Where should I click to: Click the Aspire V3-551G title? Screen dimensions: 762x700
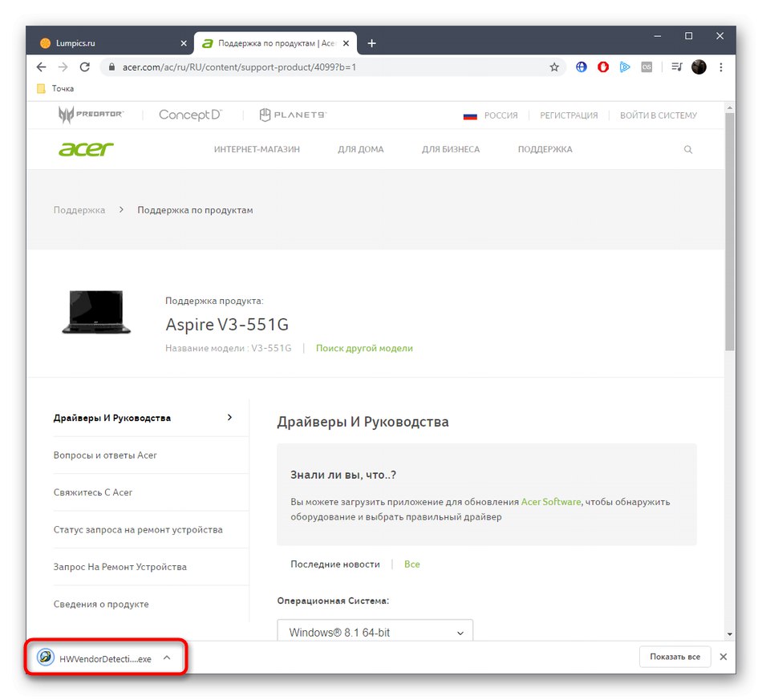click(x=227, y=324)
